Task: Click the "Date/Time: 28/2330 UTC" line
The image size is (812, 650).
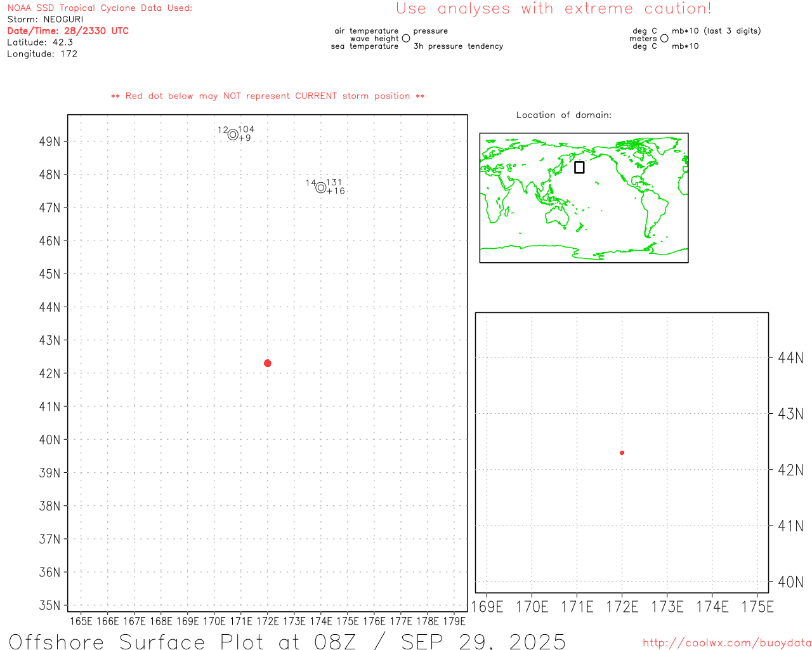Action: tap(68, 31)
